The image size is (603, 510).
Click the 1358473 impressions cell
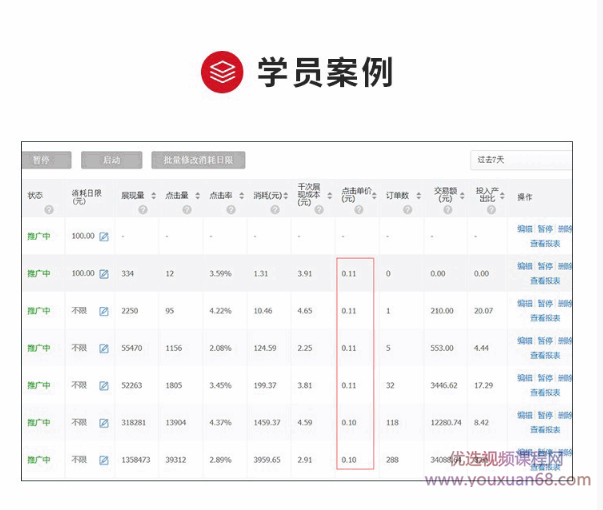pos(136,460)
